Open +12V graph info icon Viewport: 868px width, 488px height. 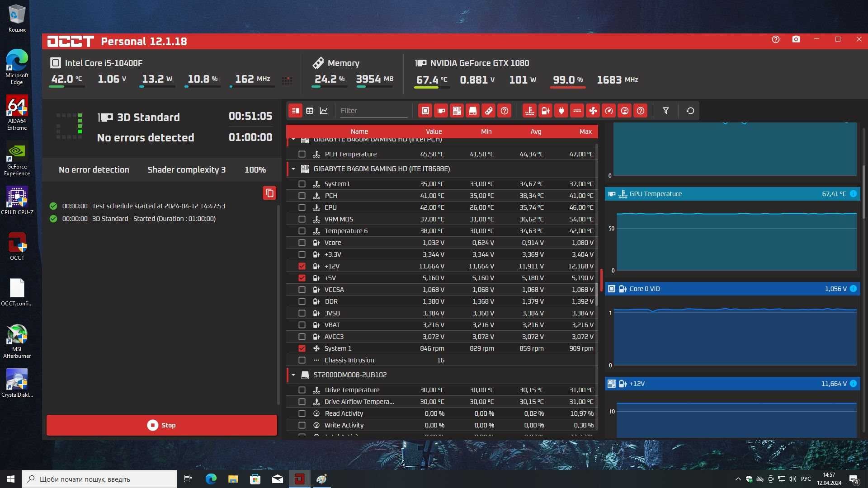click(853, 384)
